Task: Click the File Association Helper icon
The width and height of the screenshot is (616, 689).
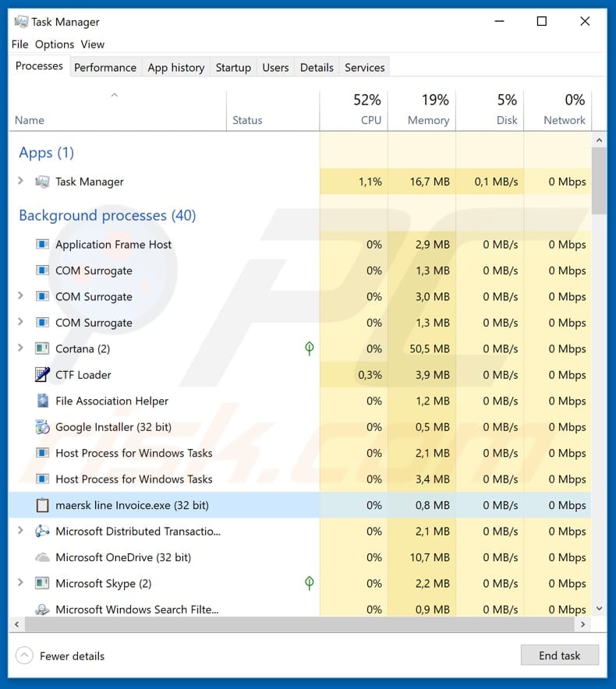Action: [x=43, y=401]
